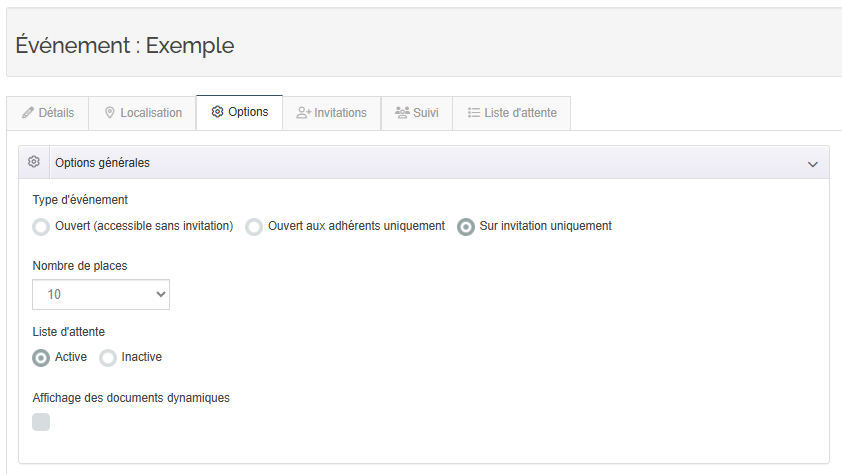Choose "Ouvert aux adhérents uniquement" option

pos(254,227)
